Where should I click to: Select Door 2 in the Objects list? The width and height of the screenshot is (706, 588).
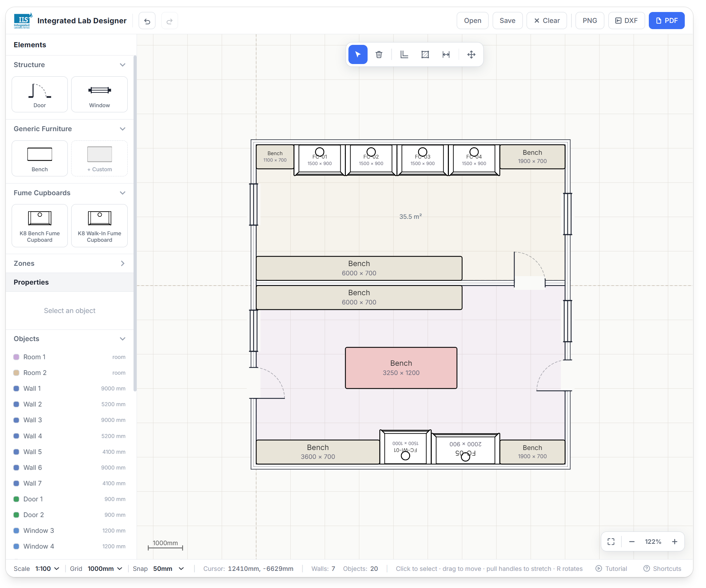pos(70,515)
